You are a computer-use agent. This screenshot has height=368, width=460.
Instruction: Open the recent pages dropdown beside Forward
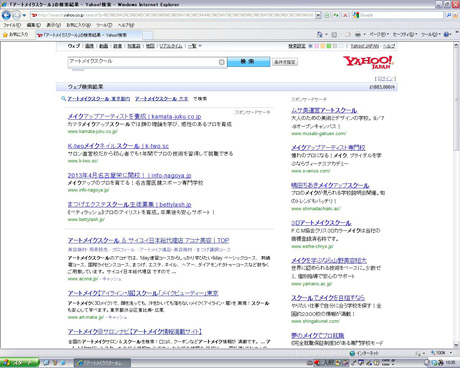(x=24, y=15)
